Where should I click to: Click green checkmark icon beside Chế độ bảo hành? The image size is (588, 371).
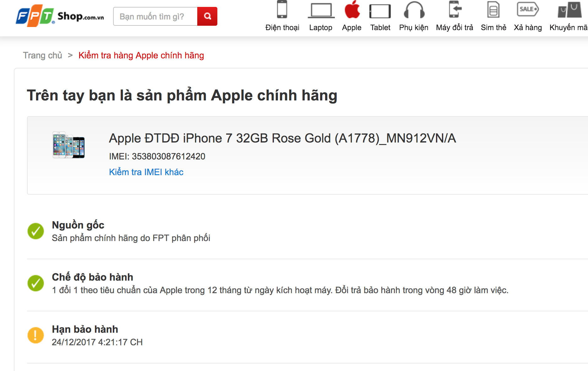pos(36,283)
